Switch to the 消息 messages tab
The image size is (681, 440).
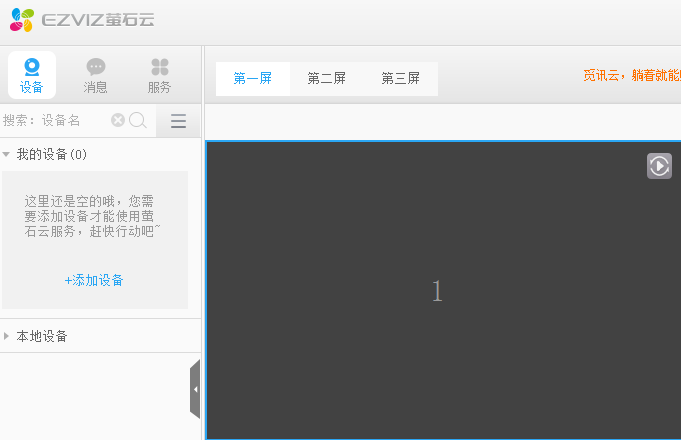coord(96,75)
